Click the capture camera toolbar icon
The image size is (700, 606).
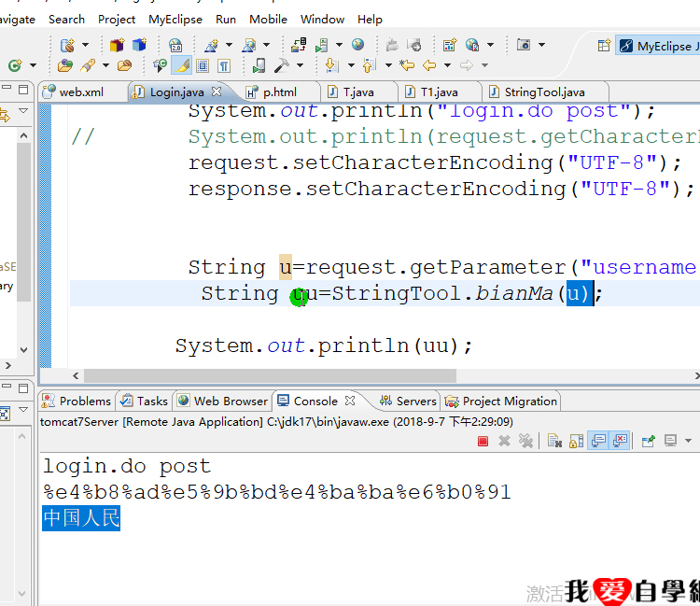(x=524, y=45)
